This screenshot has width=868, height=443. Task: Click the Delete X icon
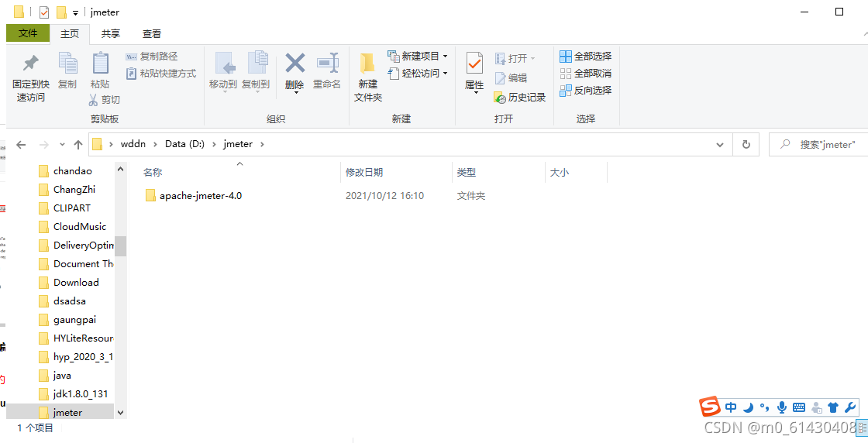[x=295, y=63]
